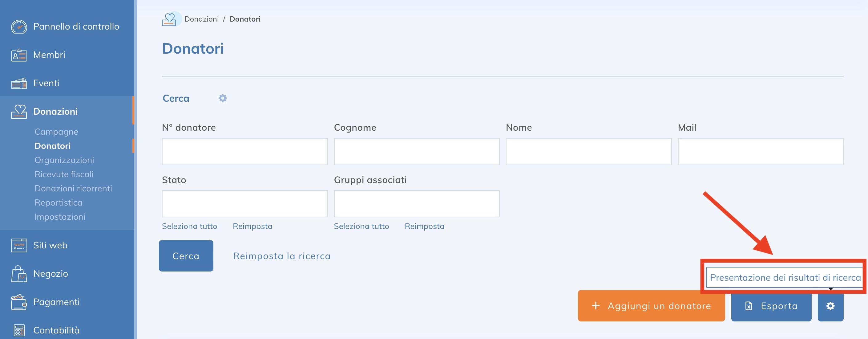Image resolution: width=868 pixels, height=339 pixels.
Task: Click the Negozio shopping bag icon
Action: 19,274
